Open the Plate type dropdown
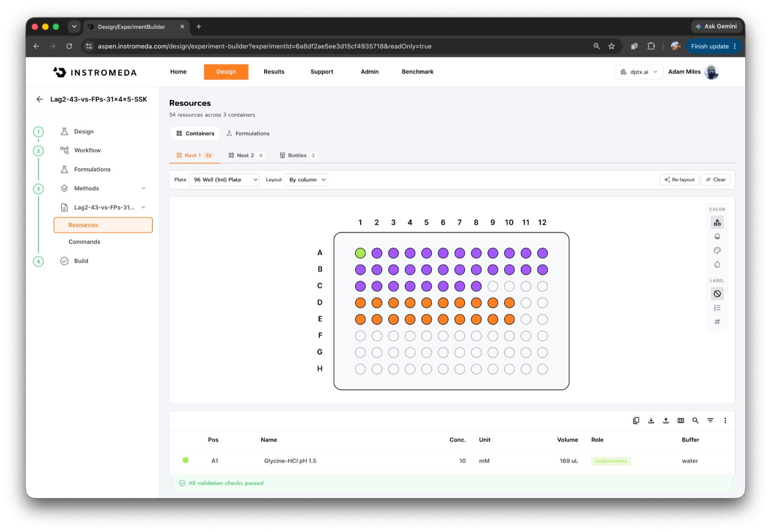 coord(224,179)
